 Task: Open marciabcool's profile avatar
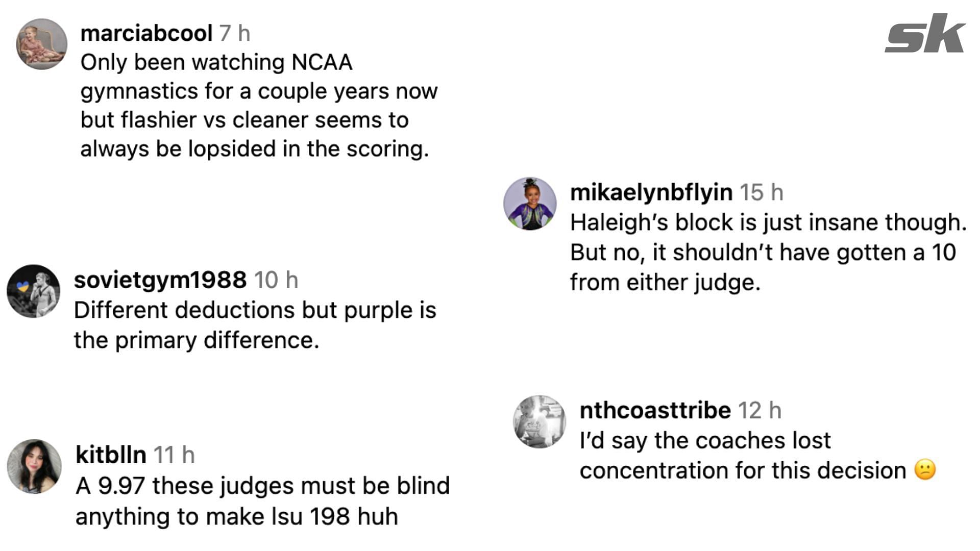click(42, 44)
